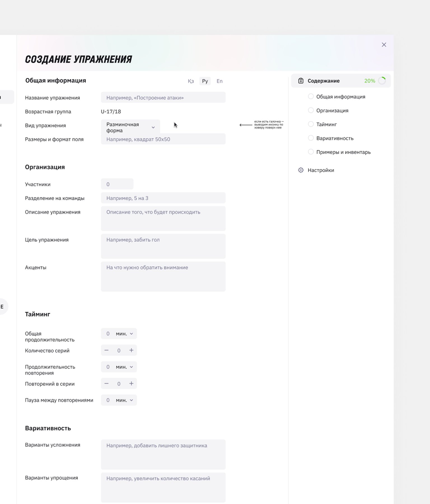Open Настройки in the side panel
This screenshot has width=430, height=504.
tap(321, 170)
